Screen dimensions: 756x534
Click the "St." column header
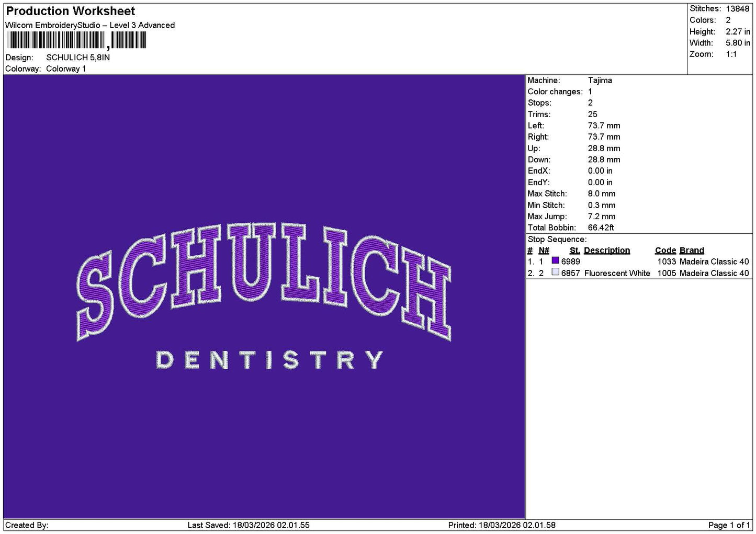pos(574,251)
